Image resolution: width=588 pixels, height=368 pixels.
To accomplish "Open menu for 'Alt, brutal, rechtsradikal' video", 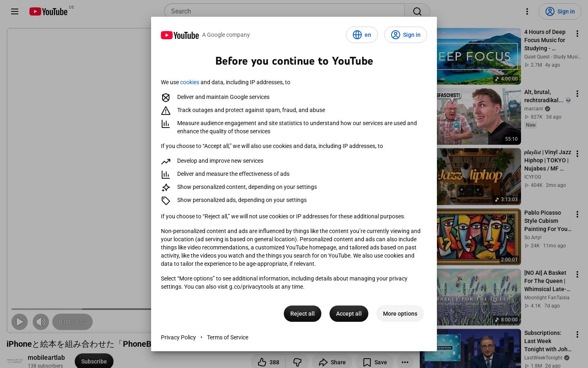I will (x=577, y=94).
